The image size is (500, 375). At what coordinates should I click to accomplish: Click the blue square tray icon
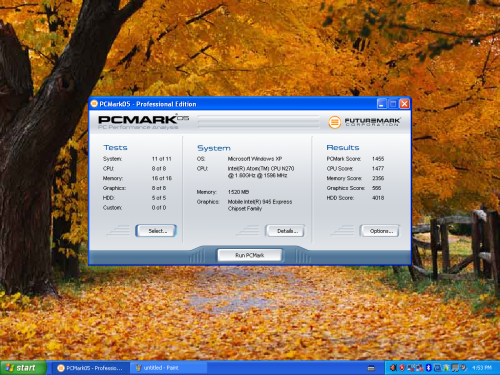[437, 368]
